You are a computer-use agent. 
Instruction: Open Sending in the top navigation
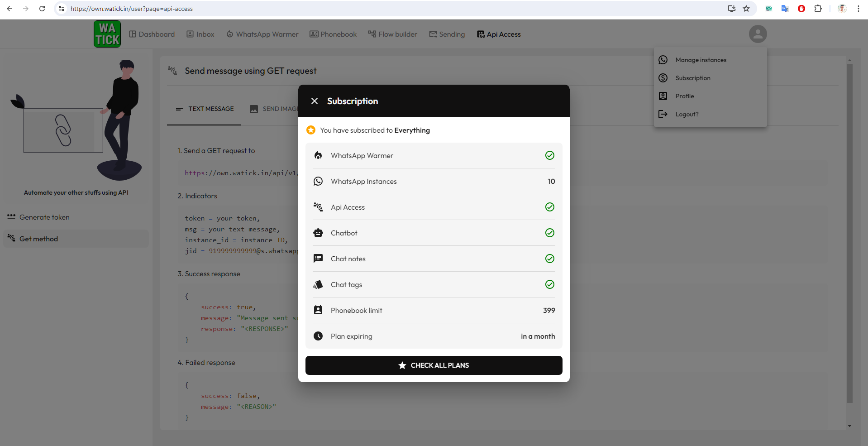click(447, 34)
